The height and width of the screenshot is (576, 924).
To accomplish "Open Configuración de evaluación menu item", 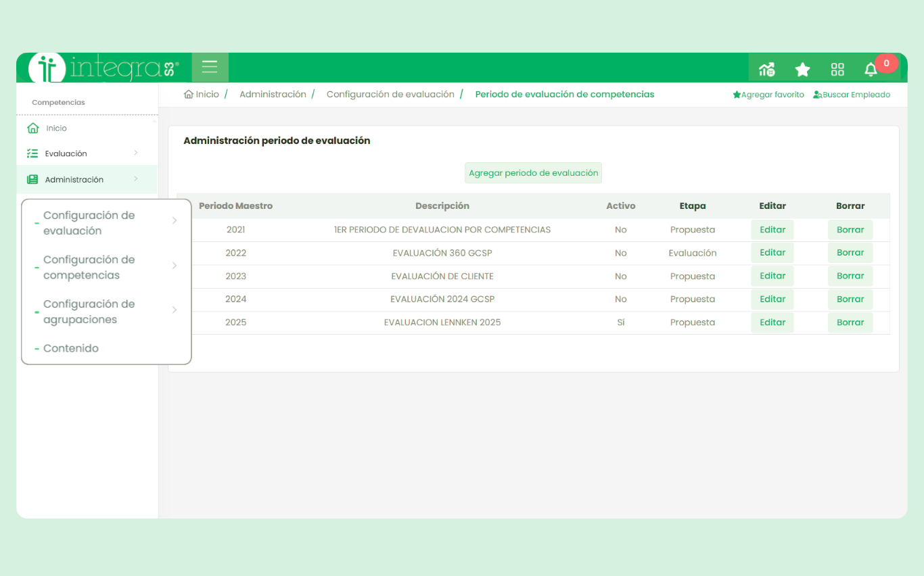I will point(89,223).
